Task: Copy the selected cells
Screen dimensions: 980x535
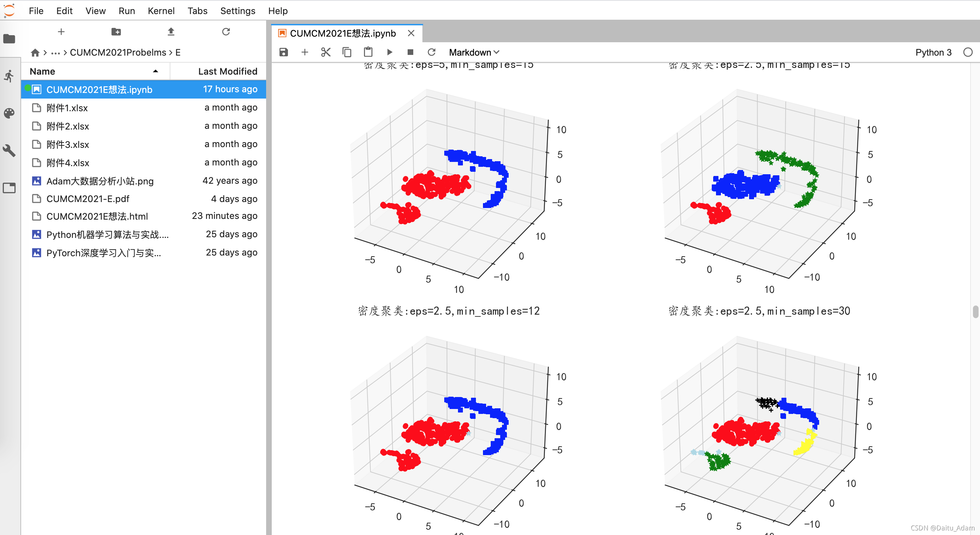Action: tap(347, 52)
